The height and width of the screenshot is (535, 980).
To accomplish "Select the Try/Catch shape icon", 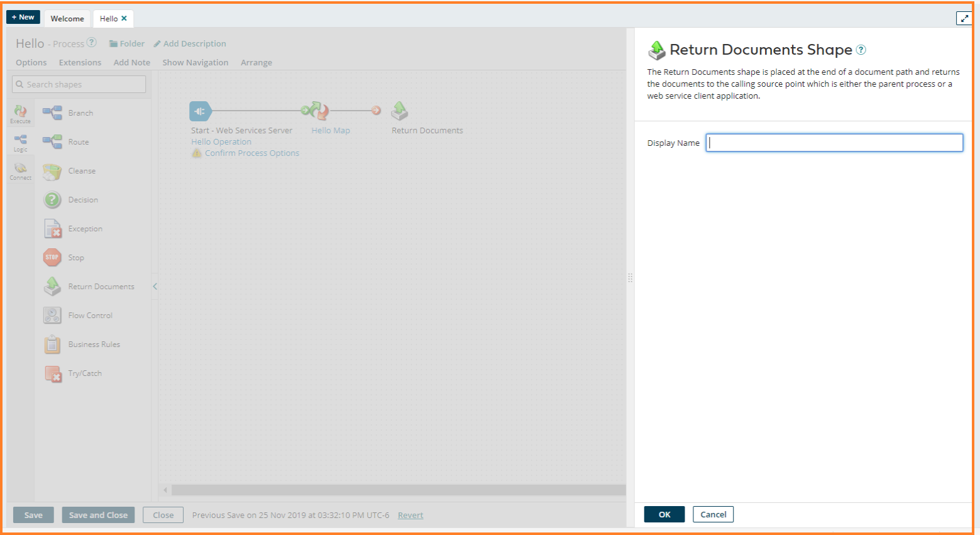I will pyautogui.click(x=53, y=373).
